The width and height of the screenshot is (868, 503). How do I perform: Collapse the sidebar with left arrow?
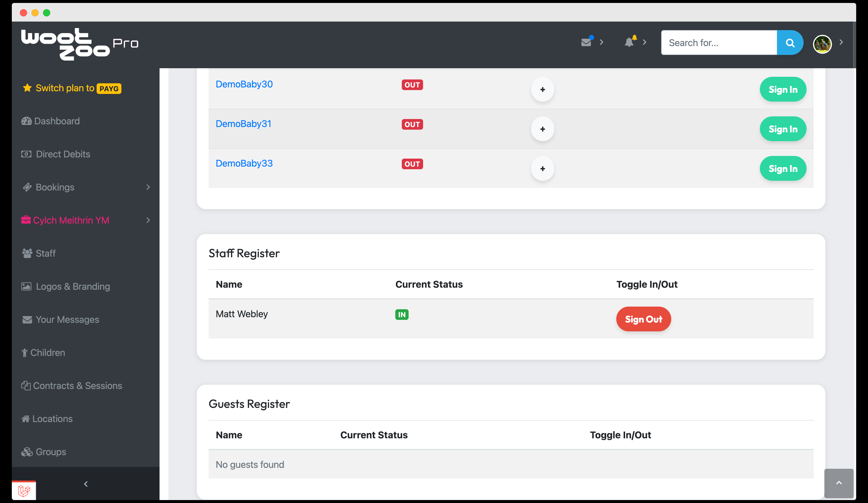(x=86, y=484)
